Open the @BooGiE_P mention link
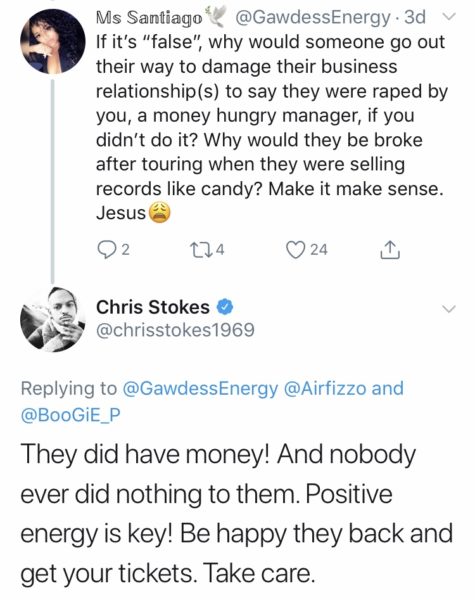 [71, 415]
